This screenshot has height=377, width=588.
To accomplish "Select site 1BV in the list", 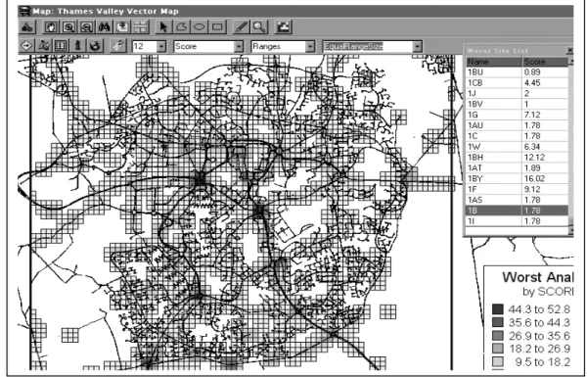I will [518, 104].
